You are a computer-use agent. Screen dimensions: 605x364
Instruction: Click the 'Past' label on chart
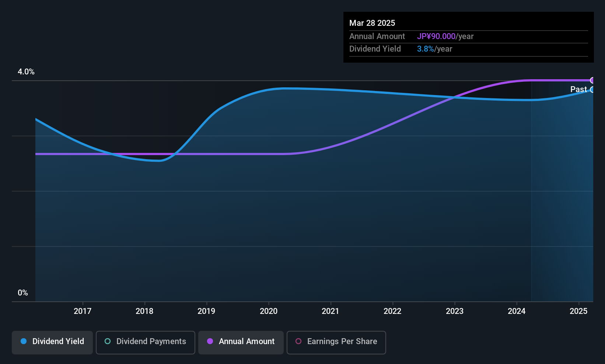coord(578,89)
